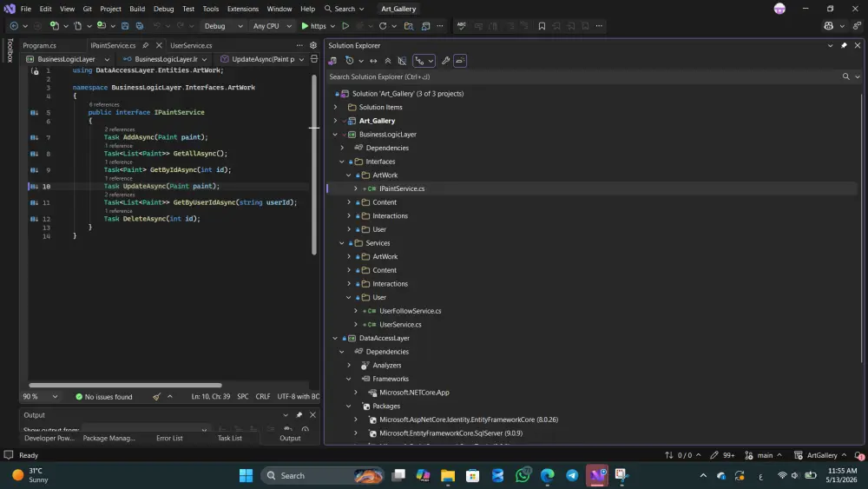Click Sync with Active Document arrows icon
This screenshot has height=489, width=868.
[373, 61]
